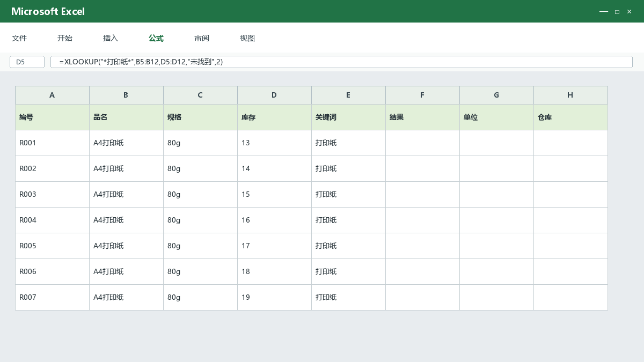Image resolution: width=644 pixels, height=362 pixels.
Task: Select the cell with stock 19
Action: (x=274, y=298)
